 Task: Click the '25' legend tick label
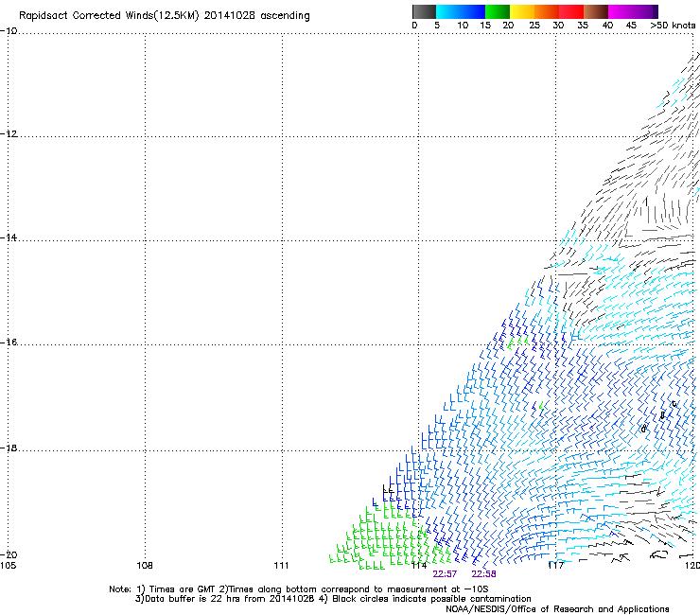point(534,26)
